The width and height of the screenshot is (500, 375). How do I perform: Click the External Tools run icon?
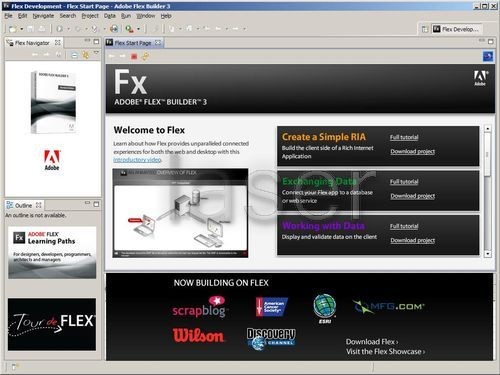[x=129, y=29]
